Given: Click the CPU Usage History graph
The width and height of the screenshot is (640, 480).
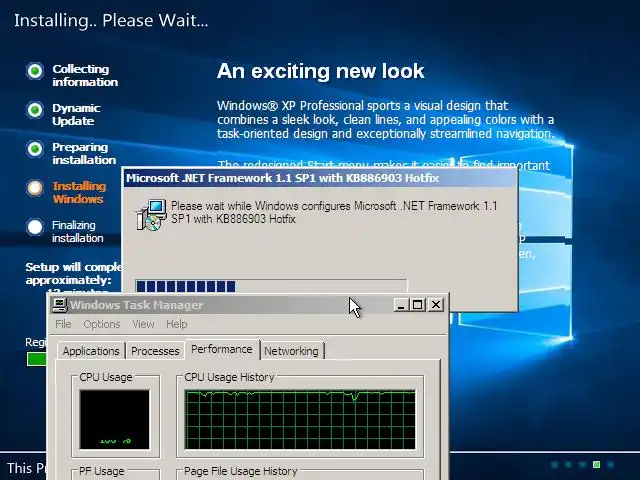Looking at the screenshot, I should pos(300,420).
